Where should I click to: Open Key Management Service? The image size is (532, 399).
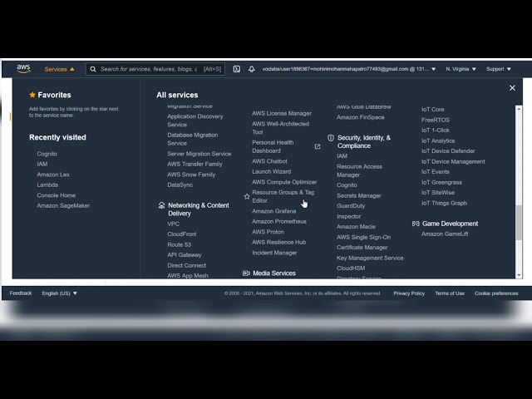(370, 258)
